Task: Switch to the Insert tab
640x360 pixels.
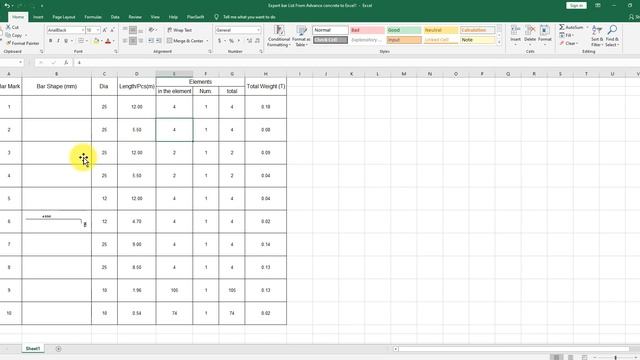Action: (x=38, y=17)
